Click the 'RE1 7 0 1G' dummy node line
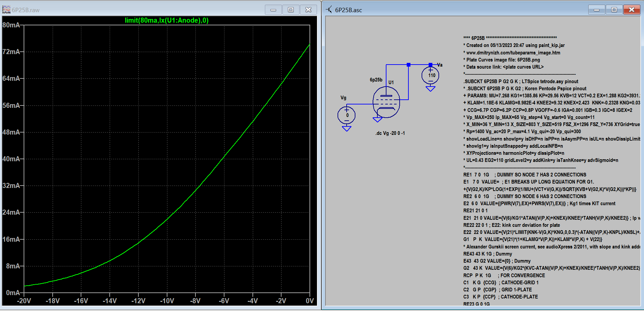 525,175
